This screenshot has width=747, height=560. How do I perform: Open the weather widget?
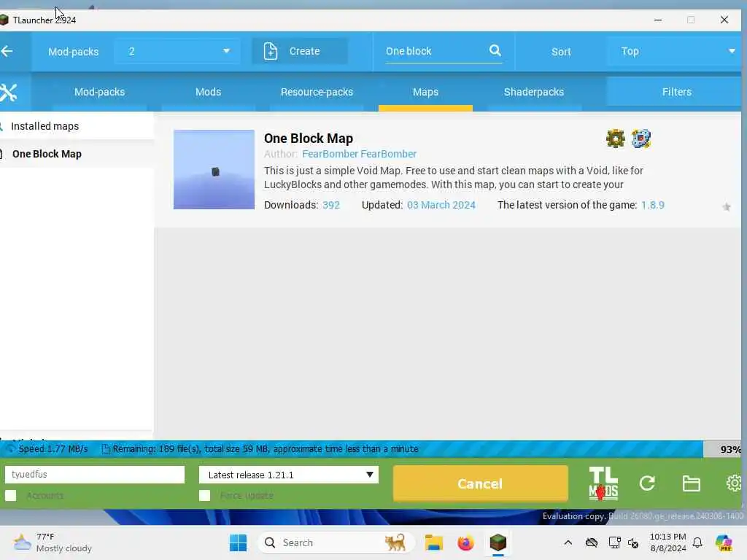coord(53,542)
